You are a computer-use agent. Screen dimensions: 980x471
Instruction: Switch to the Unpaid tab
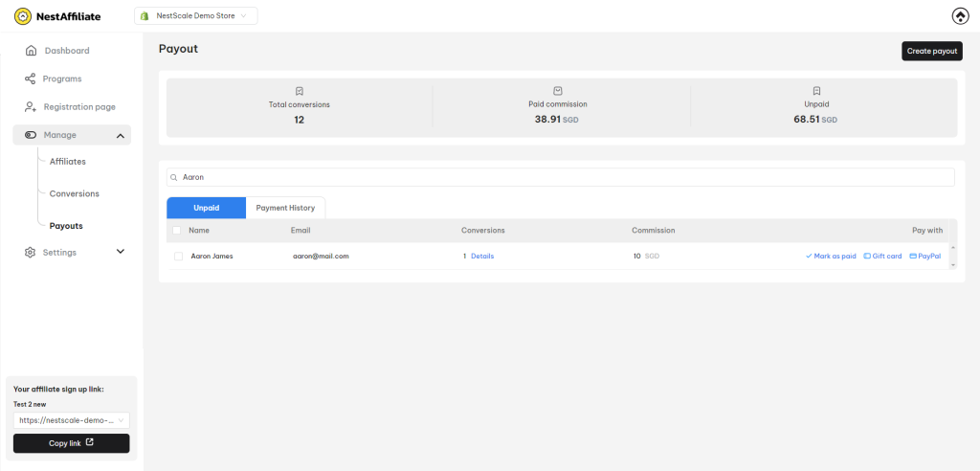pos(207,208)
